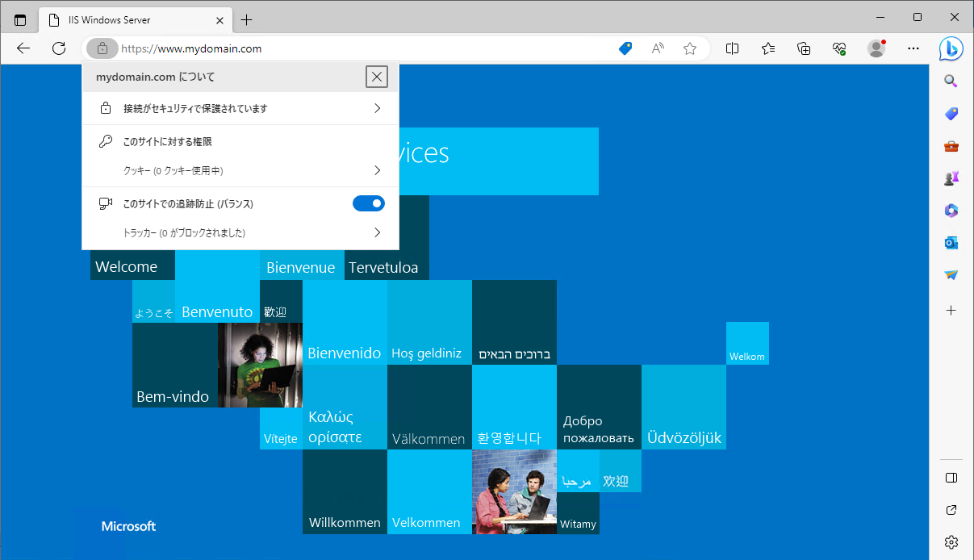Open the Bing Copilot sidebar button
Image resolution: width=974 pixels, height=560 pixels.
pyautogui.click(x=951, y=48)
